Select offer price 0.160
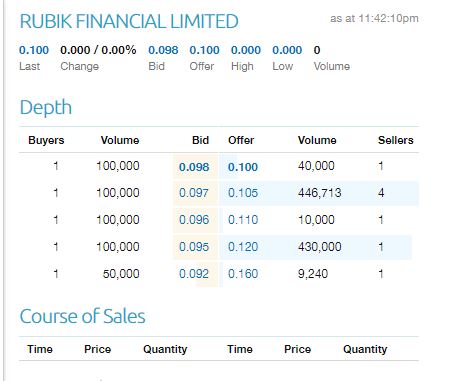The height and width of the screenshot is (381, 461). 243,274
